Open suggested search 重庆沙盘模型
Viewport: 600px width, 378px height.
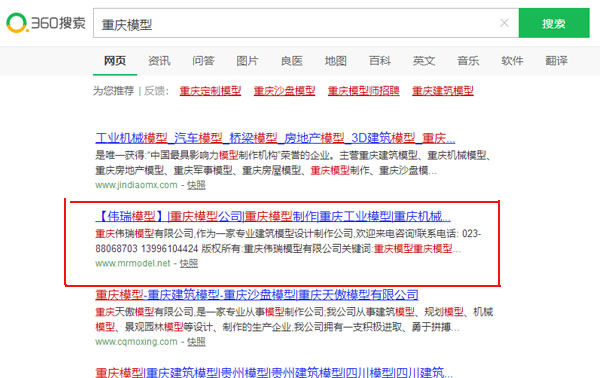tap(284, 91)
